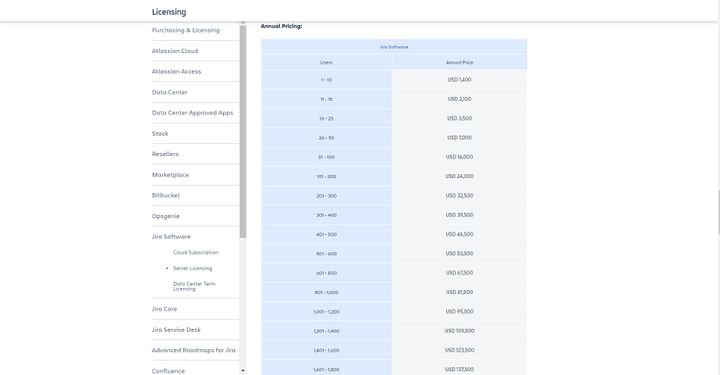
Task: Click the '201 - 300' users cell
Action: pos(326,196)
